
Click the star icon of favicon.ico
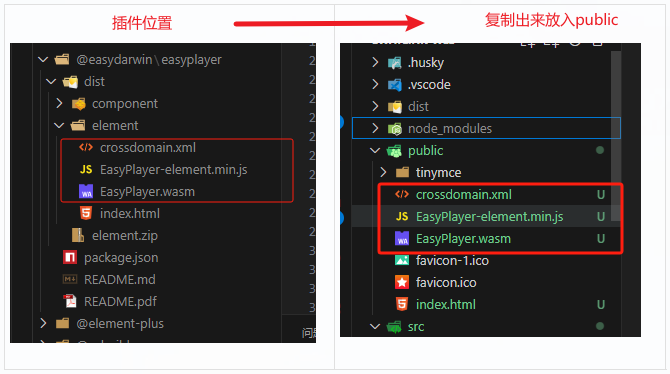click(402, 282)
